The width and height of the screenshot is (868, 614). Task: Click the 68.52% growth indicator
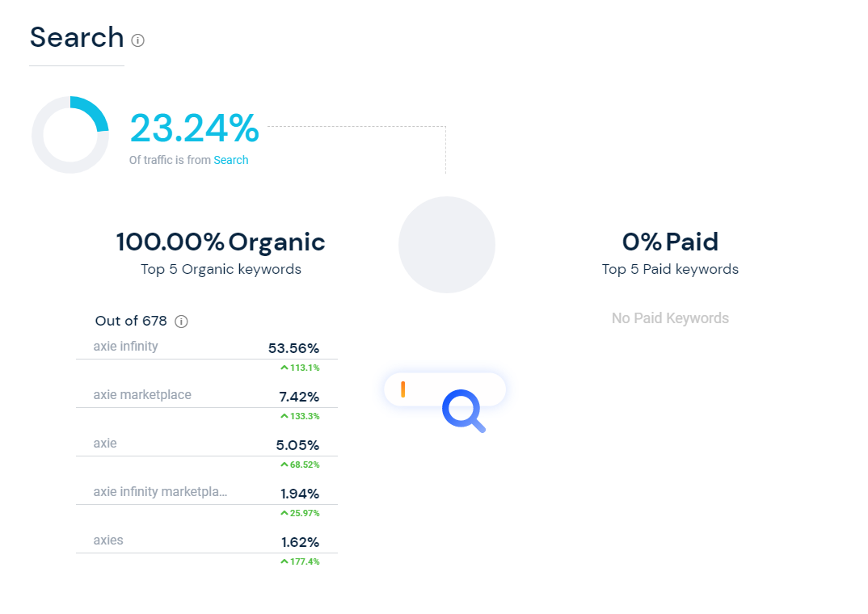click(300, 465)
